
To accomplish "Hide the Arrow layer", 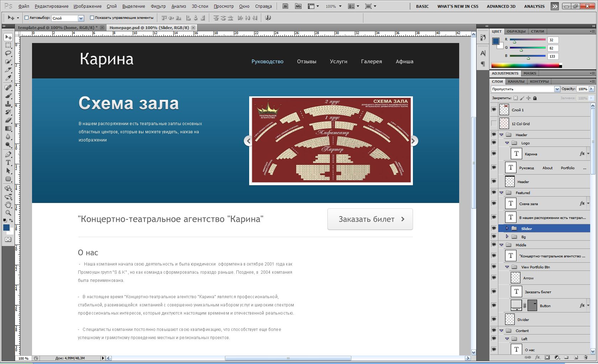I will pyautogui.click(x=494, y=278).
